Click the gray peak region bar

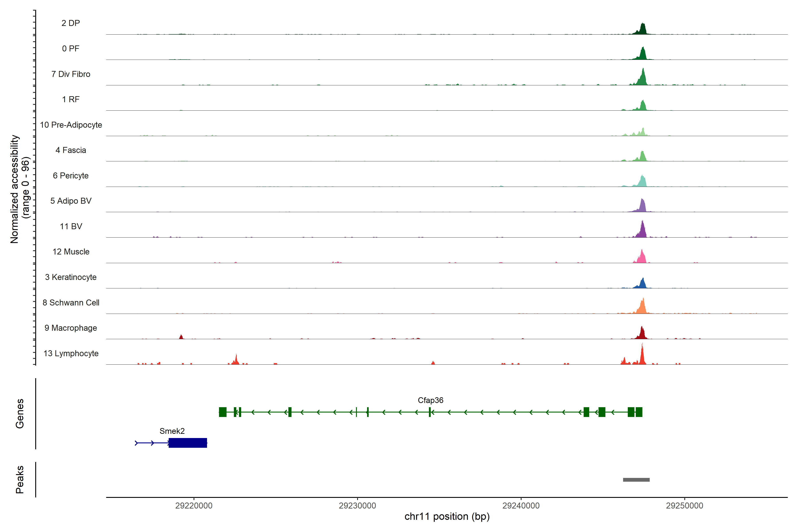(x=636, y=480)
